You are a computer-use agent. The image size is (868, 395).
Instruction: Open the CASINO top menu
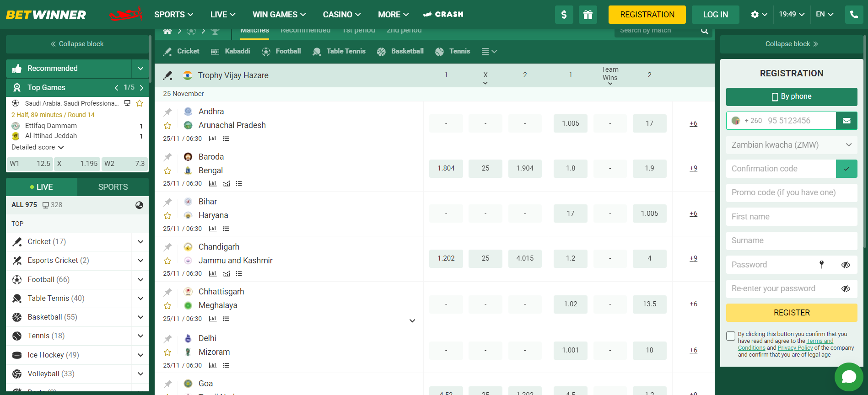point(342,15)
